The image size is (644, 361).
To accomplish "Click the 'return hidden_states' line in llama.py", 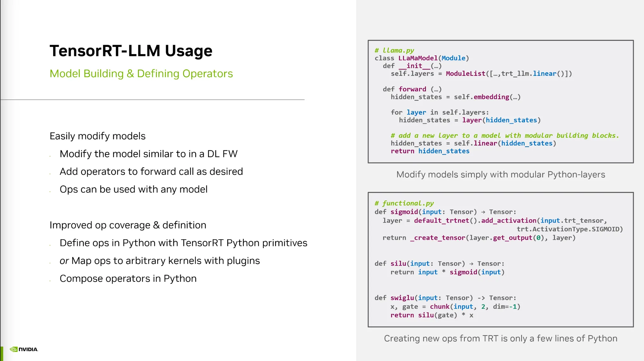I will point(430,151).
